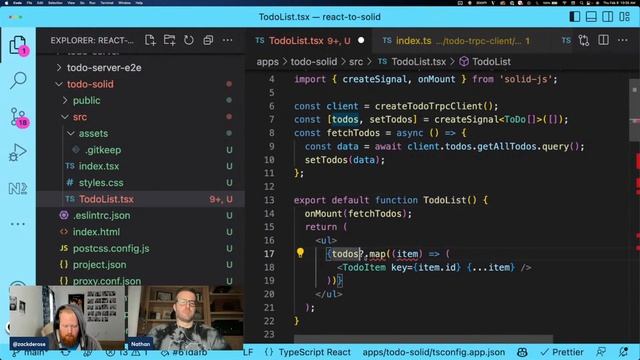Click apps/todo-solid/tsconfig.app.json status item

[433, 352]
